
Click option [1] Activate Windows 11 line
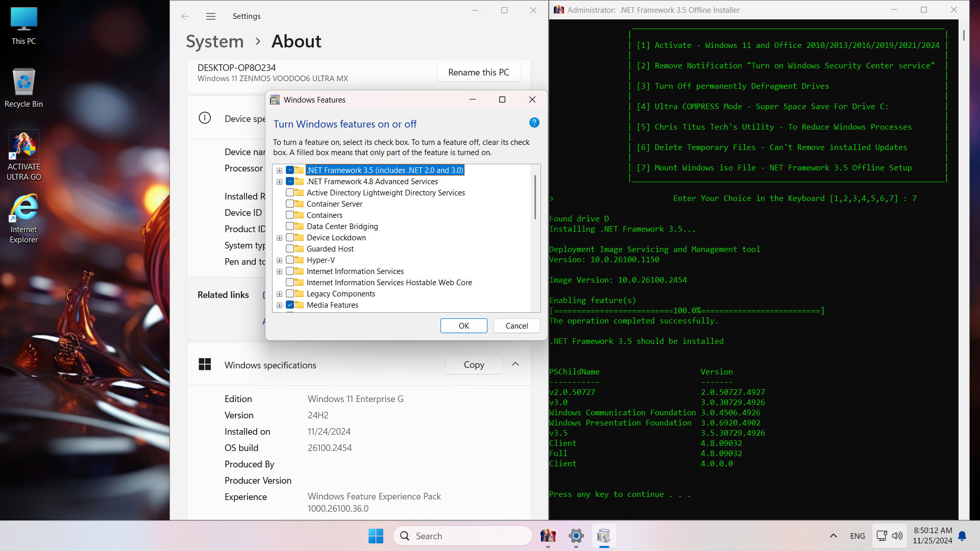(x=788, y=45)
